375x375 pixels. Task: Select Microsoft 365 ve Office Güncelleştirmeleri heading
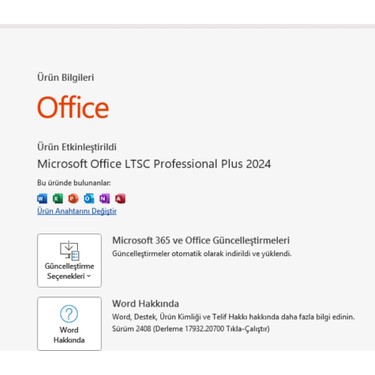coord(201,240)
